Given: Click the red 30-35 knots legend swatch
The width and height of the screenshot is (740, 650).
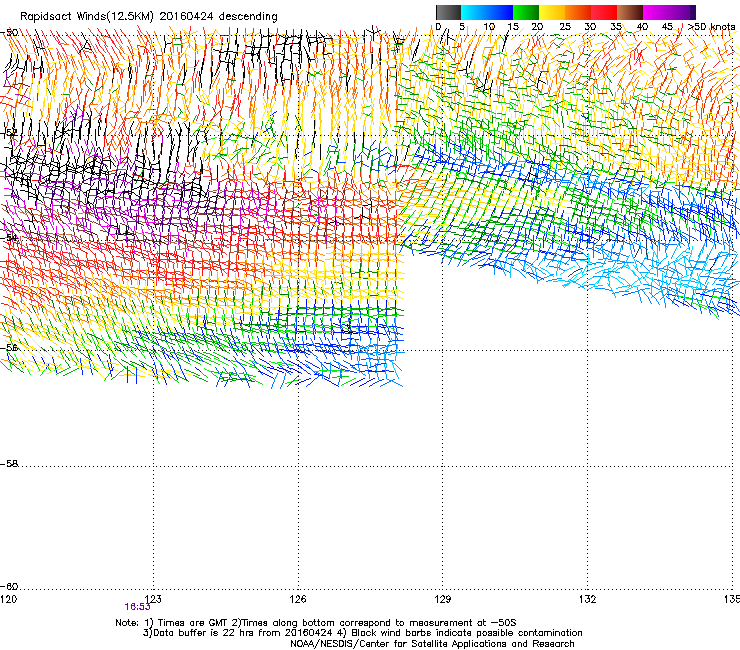Looking at the screenshot, I should [x=604, y=12].
